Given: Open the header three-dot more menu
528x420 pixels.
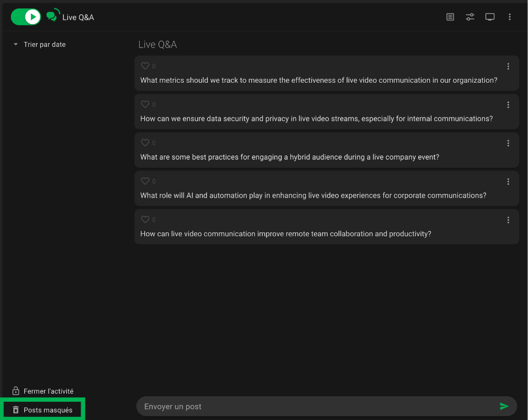Looking at the screenshot, I should (x=510, y=17).
